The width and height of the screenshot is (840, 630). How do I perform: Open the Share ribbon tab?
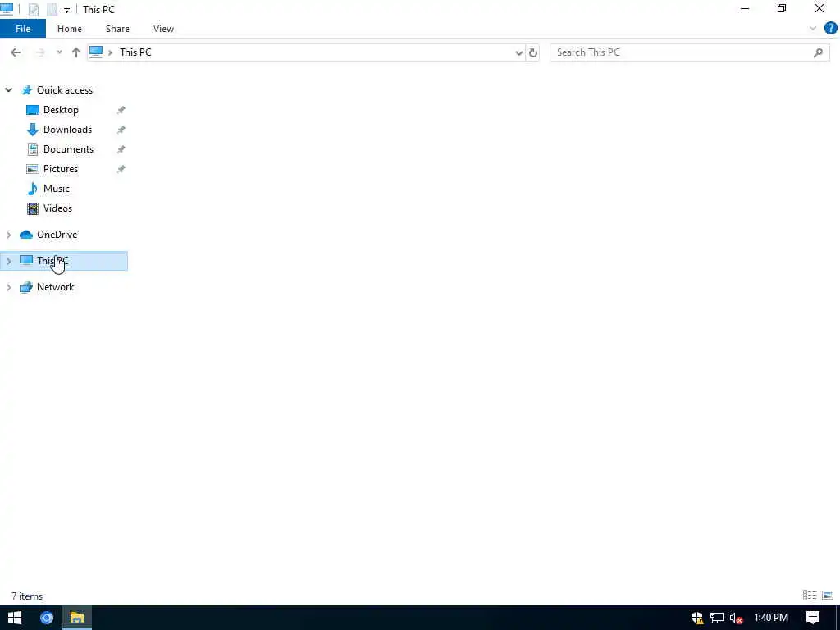click(117, 29)
